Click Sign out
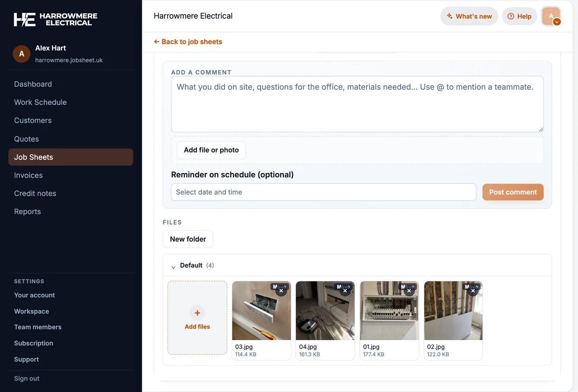The width and height of the screenshot is (578, 392). pyautogui.click(x=27, y=378)
